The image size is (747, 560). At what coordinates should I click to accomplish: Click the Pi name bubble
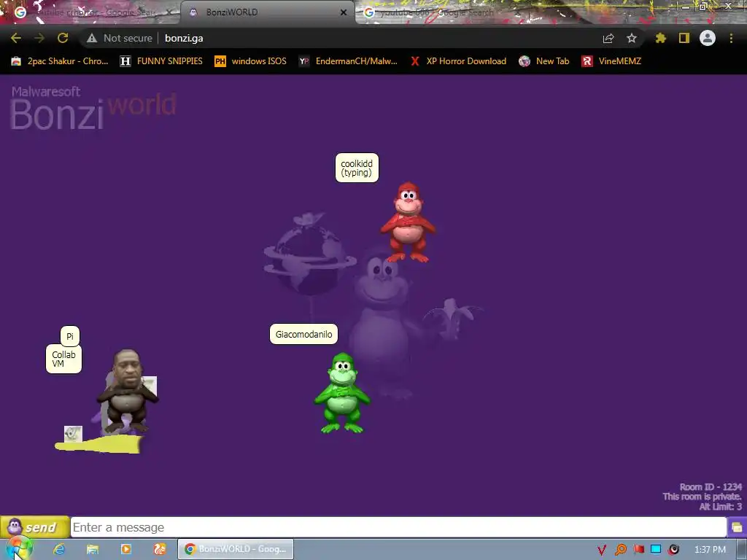point(70,336)
